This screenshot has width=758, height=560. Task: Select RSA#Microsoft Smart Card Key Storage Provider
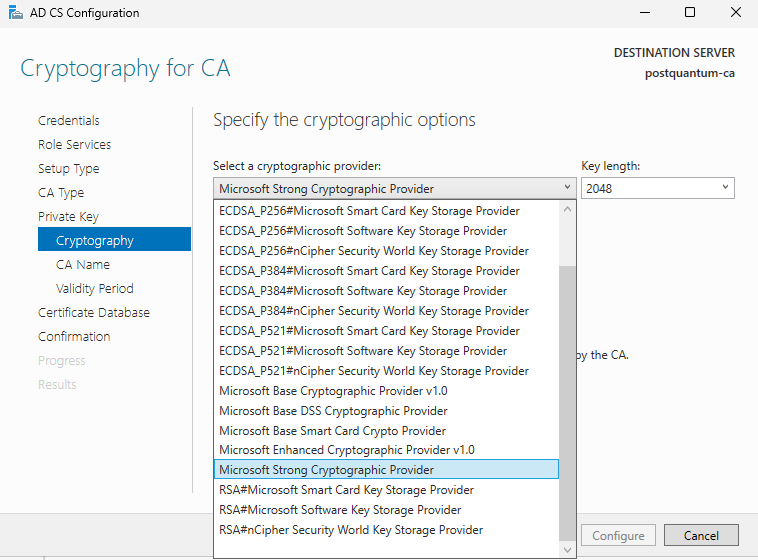[386, 490]
